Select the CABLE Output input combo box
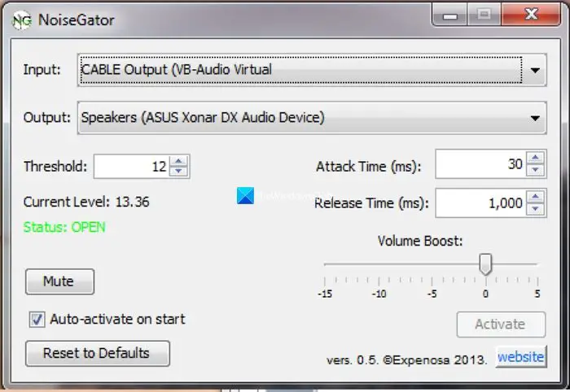Viewport: 570px width, 392px height. coord(312,70)
